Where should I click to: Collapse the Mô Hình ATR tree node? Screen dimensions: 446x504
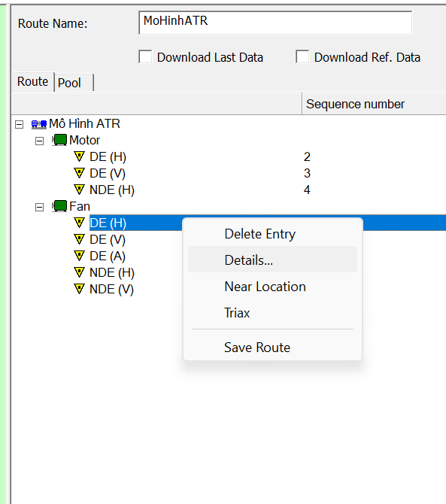click(x=20, y=124)
